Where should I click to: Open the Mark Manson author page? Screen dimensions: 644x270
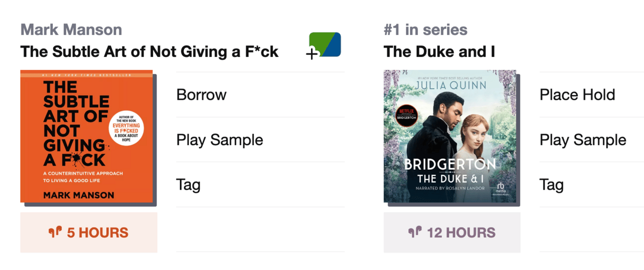click(x=71, y=29)
